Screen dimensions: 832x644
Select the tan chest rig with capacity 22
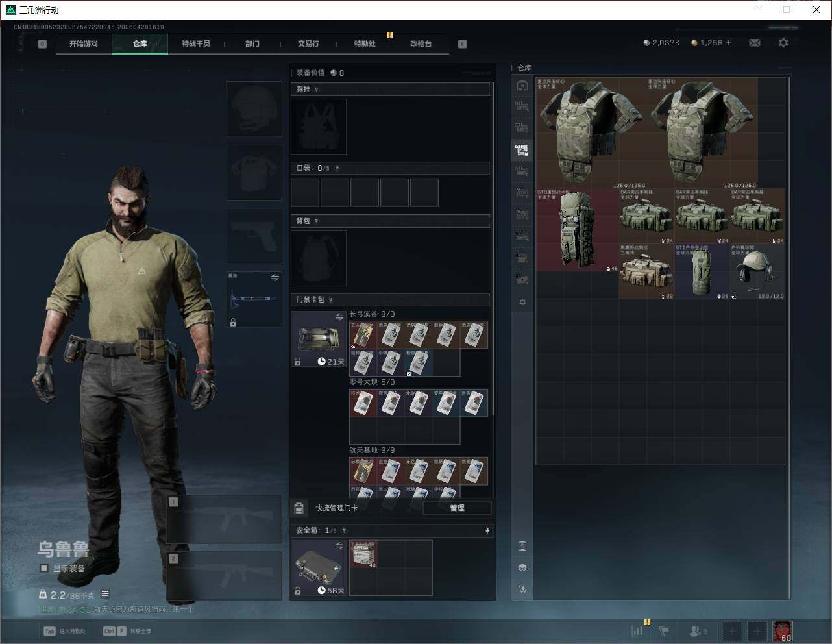tap(647, 271)
